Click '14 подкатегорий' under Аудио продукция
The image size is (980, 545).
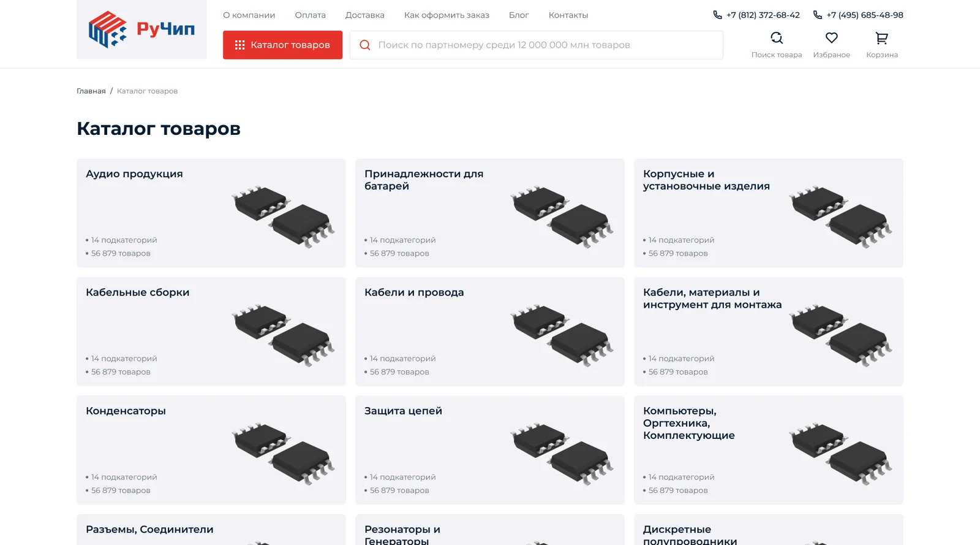124,240
